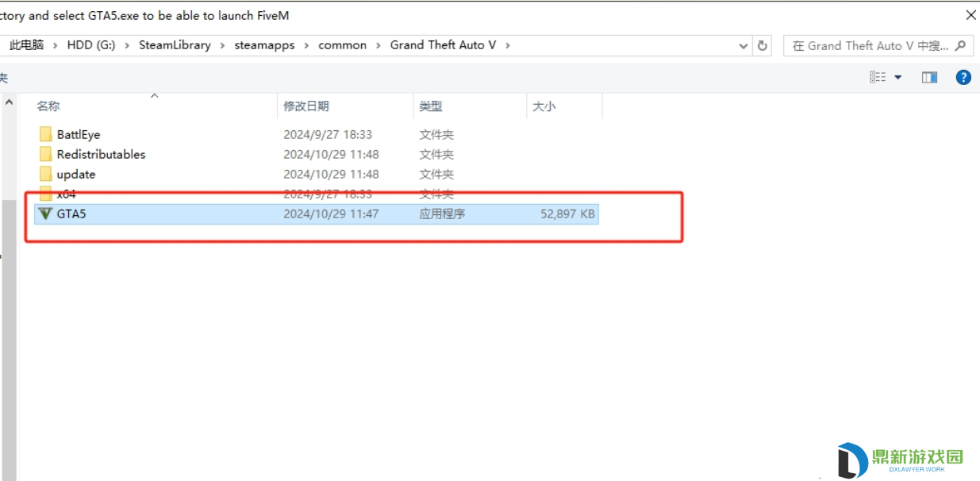This screenshot has height=481, width=980.
Task: Select the BattlEye folder name
Action: coord(79,134)
